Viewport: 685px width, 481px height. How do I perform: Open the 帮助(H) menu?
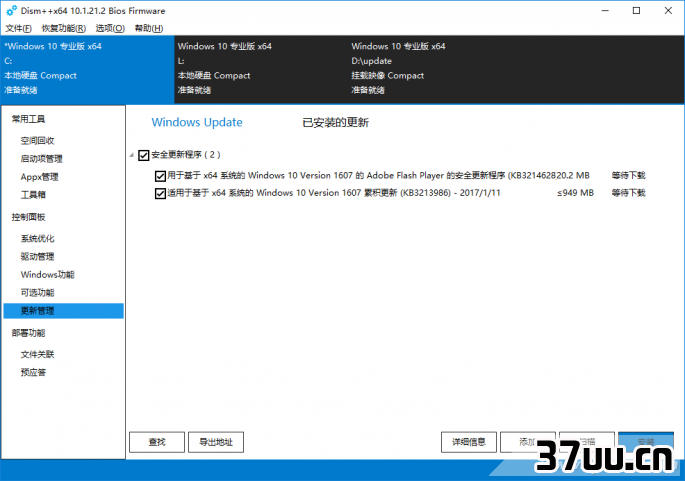click(149, 28)
